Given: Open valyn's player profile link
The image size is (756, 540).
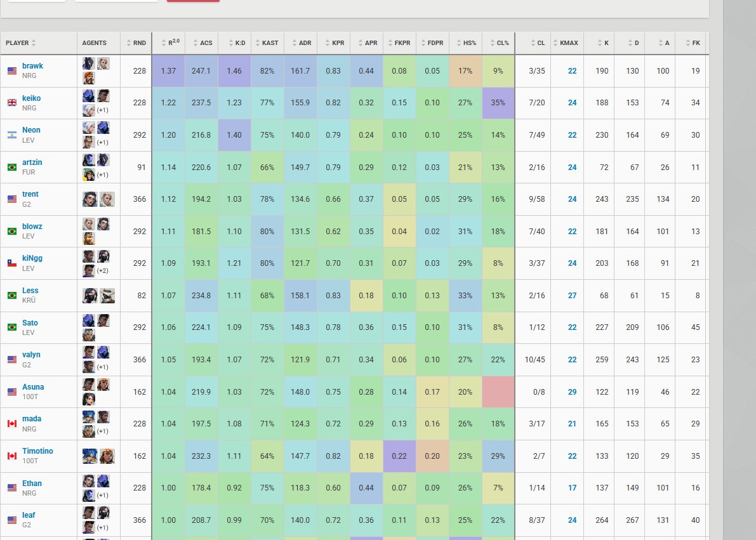Looking at the screenshot, I should click(x=31, y=354).
